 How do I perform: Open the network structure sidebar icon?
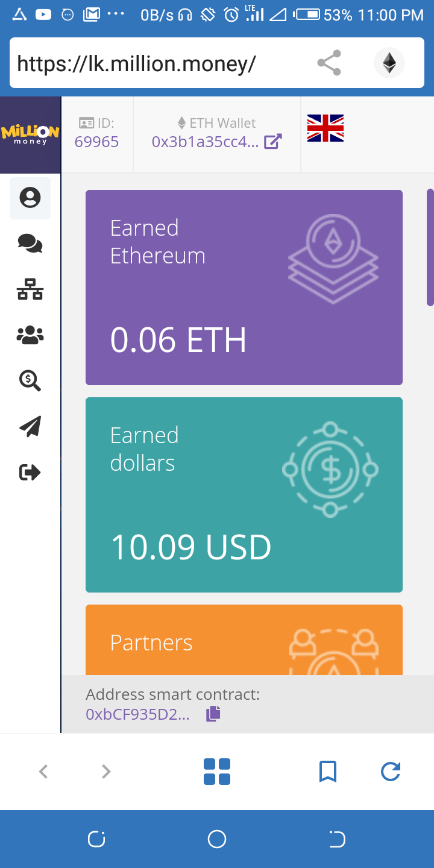pos(30,290)
